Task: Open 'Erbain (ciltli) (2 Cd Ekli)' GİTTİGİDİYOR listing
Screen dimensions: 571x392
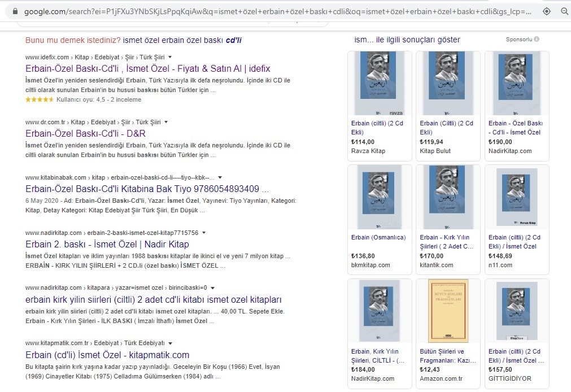Action: pyautogui.click(x=516, y=356)
